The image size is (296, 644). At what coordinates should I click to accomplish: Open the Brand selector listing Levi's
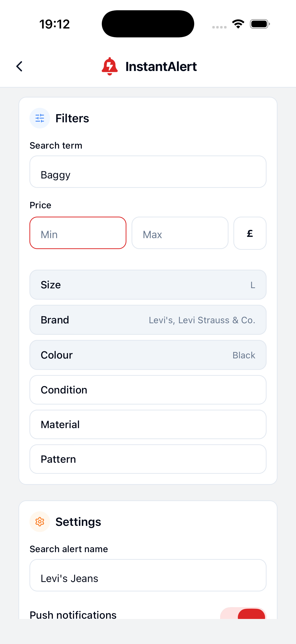click(x=148, y=320)
